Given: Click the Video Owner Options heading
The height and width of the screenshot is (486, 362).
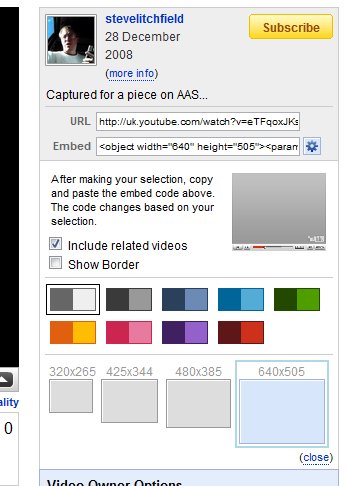Looking at the screenshot, I should (x=114, y=482).
